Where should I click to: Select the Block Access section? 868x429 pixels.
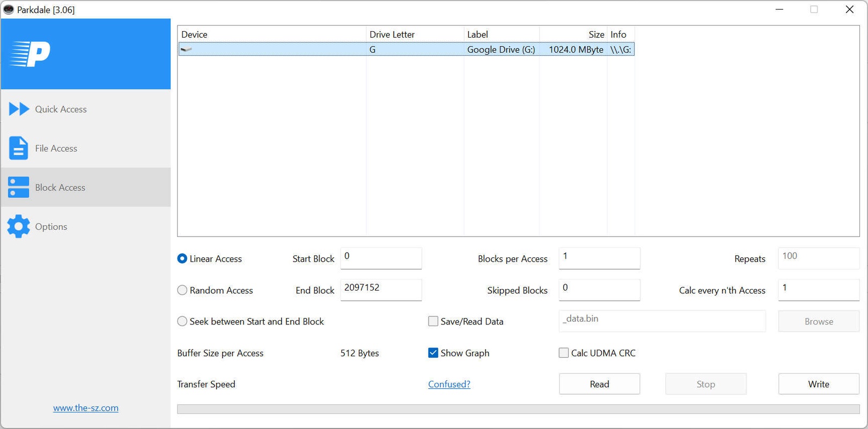click(86, 187)
